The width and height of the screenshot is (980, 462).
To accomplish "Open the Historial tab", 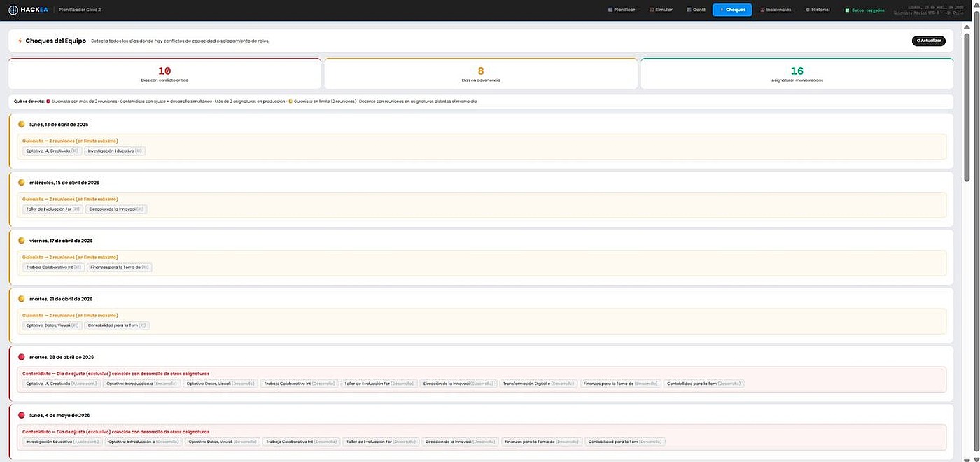I will (x=818, y=10).
